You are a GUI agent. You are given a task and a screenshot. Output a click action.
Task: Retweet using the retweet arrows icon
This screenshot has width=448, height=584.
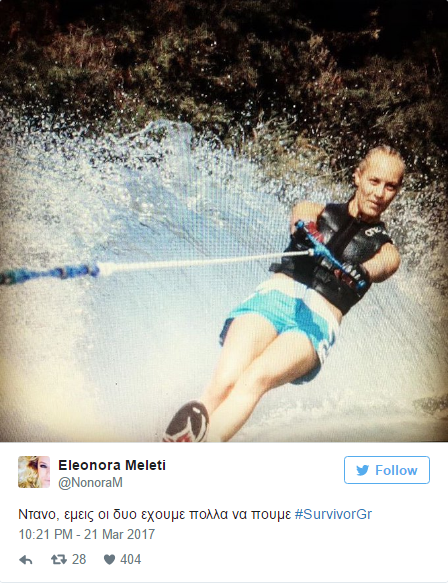[59, 559]
